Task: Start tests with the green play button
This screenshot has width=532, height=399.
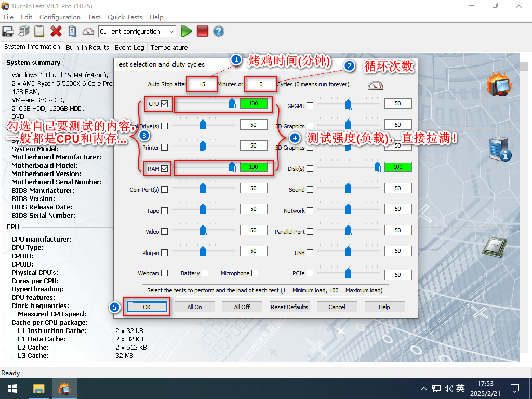Action: pos(186,31)
